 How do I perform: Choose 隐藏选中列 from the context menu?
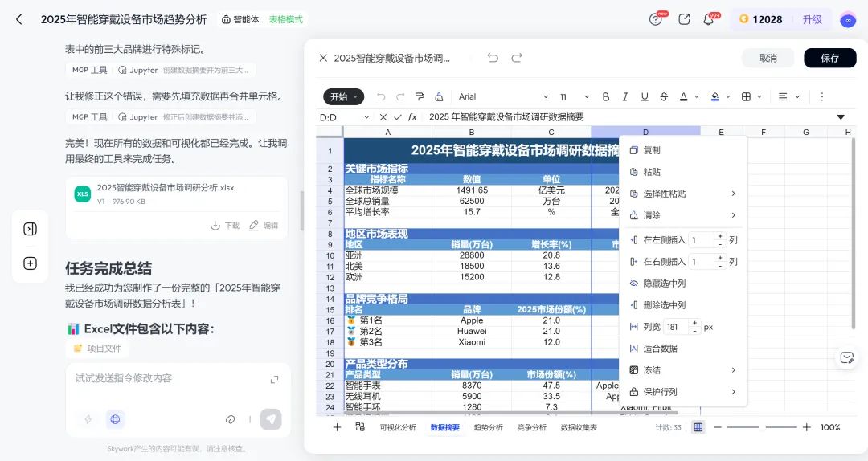(664, 284)
